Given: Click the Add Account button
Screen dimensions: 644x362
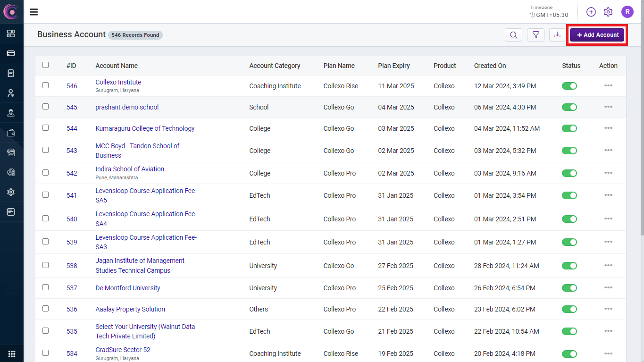Looking at the screenshot, I should pyautogui.click(x=597, y=35).
